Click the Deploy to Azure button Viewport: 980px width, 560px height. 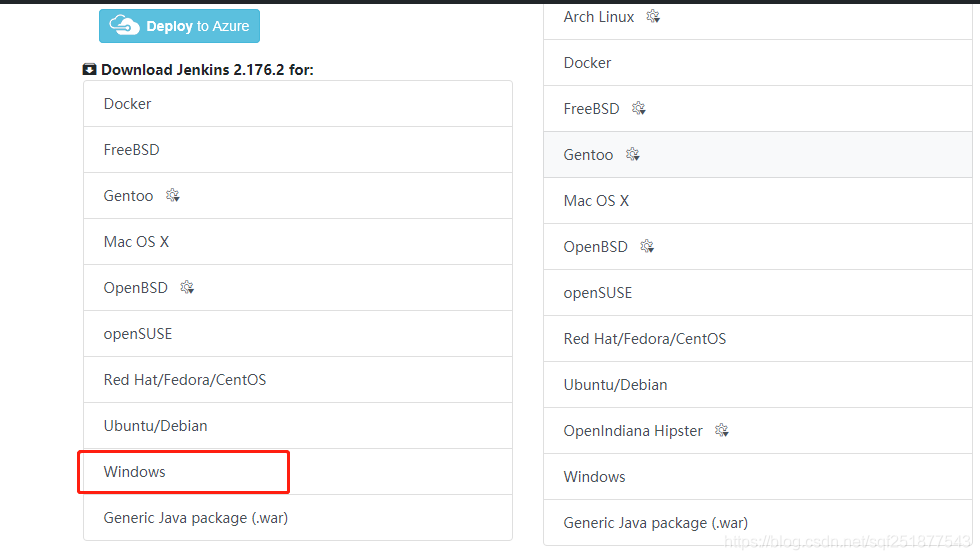179,26
